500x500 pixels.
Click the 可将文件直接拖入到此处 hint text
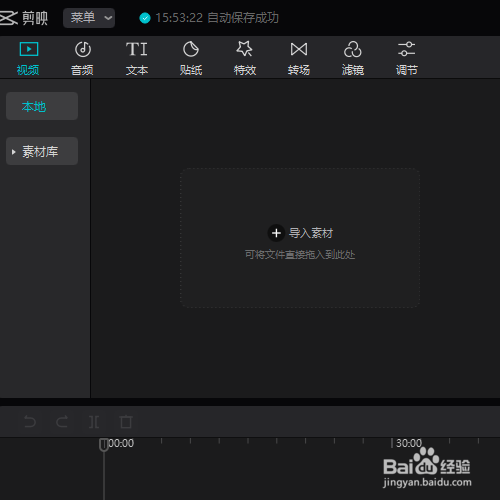click(300, 255)
